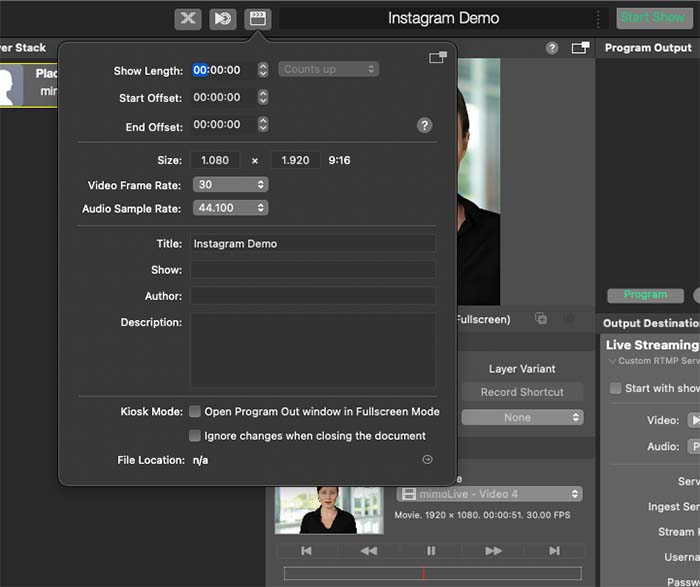700x587 pixels.
Task: Check Ignore changes when closing document
Action: pyautogui.click(x=195, y=435)
